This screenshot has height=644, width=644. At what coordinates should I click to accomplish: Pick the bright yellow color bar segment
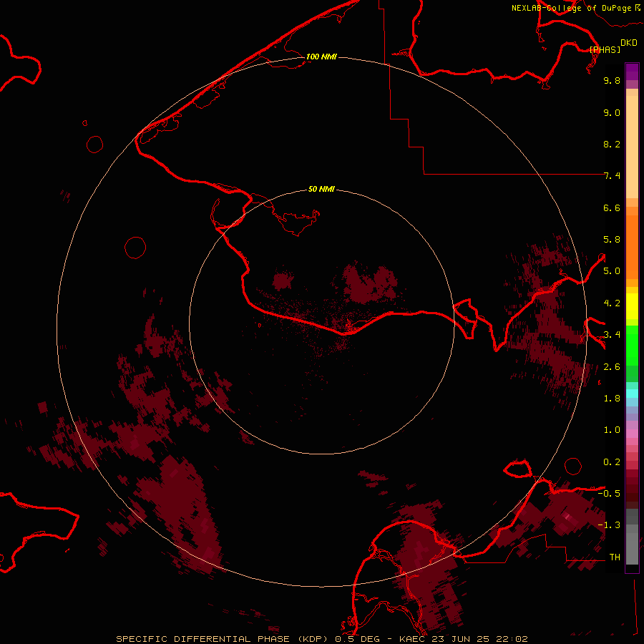click(x=632, y=306)
